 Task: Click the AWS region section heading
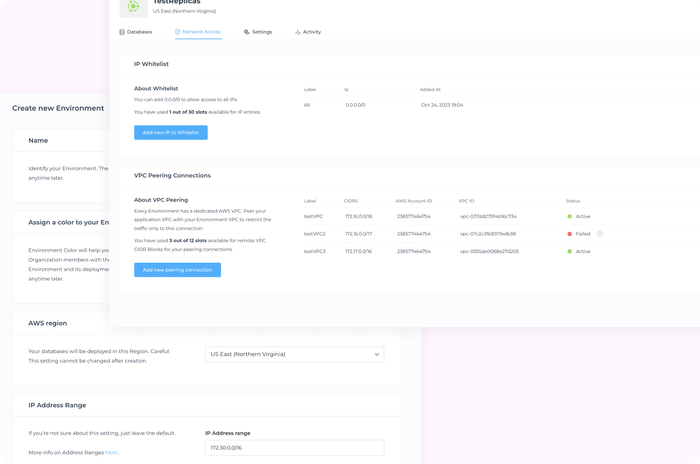tap(48, 323)
